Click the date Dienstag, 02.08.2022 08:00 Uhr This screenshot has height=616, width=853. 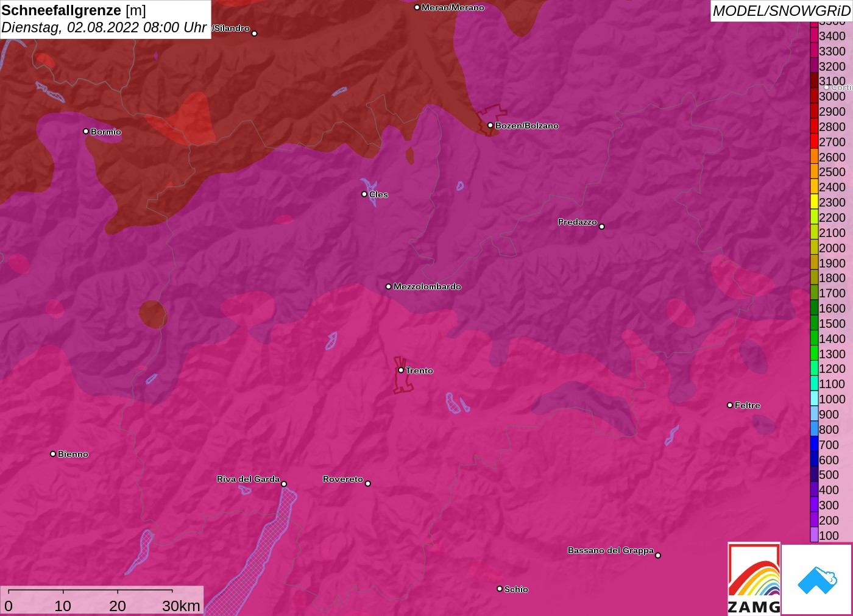tap(104, 27)
